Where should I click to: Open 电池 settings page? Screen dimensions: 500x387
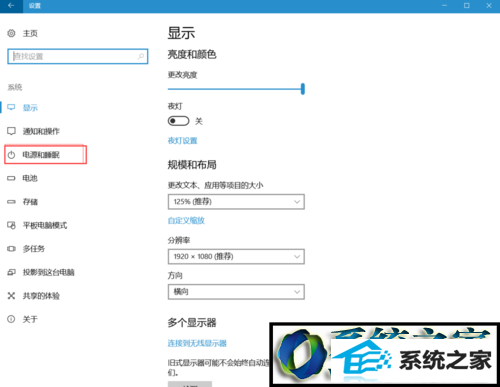pyautogui.click(x=30, y=178)
